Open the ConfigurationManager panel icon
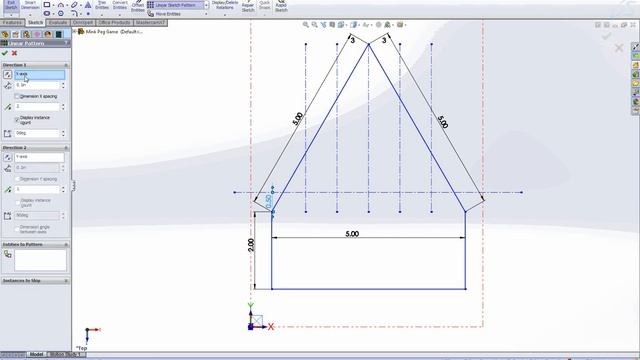The width and height of the screenshot is (640, 360). [27, 34]
